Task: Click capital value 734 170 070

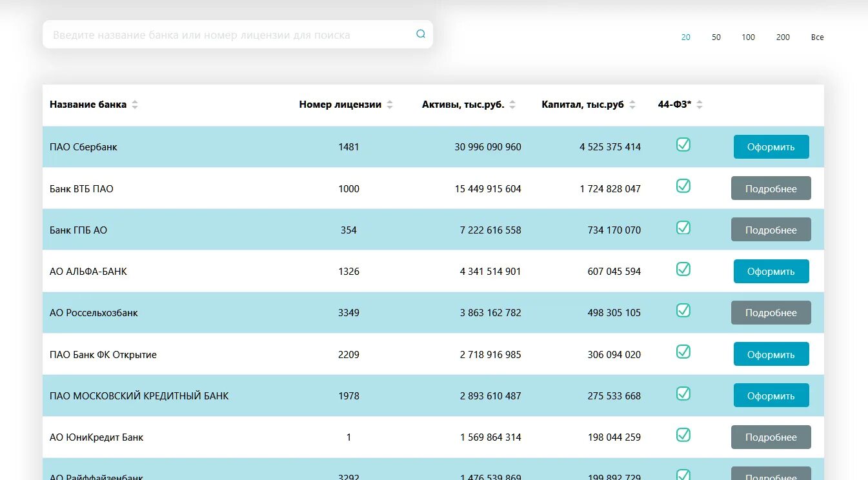Action: (x=614, y=230)
